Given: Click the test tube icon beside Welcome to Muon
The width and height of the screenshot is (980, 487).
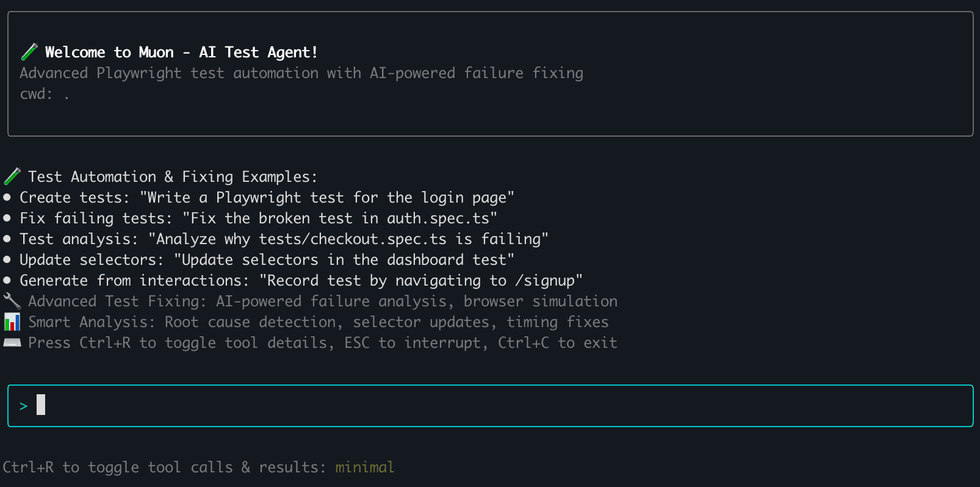Looking at the screenshot, I should click(x=29, y=52).
